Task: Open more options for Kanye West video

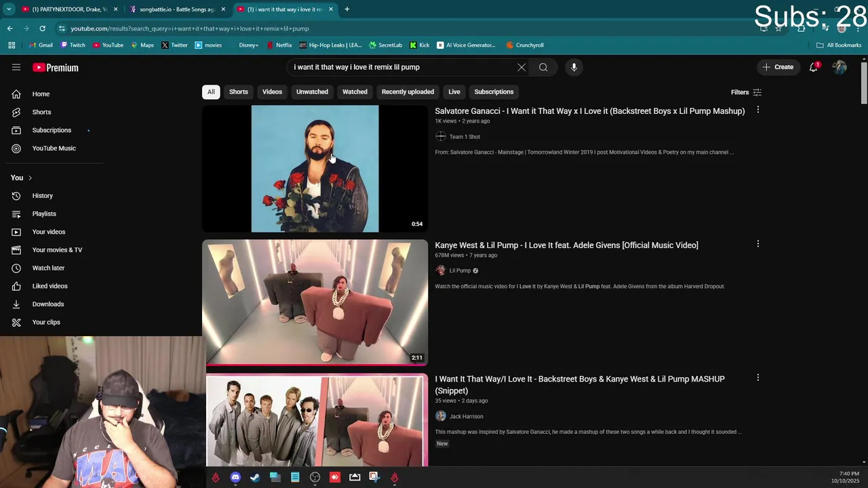Action: click(x=758, y=244)
